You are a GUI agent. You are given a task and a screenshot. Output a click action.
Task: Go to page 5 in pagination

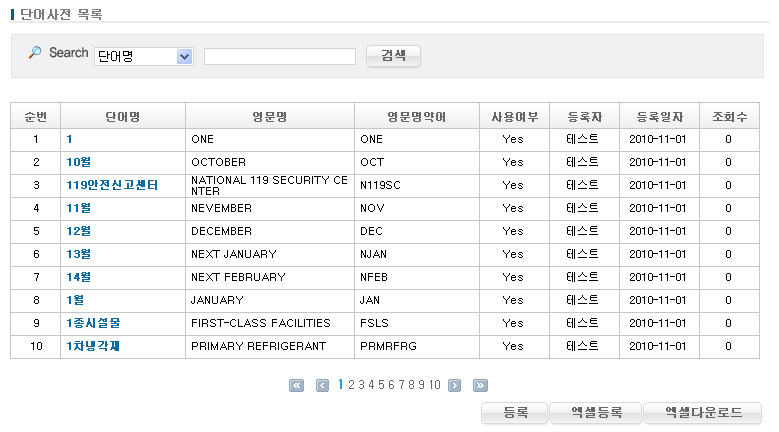[x=380, y=385]
